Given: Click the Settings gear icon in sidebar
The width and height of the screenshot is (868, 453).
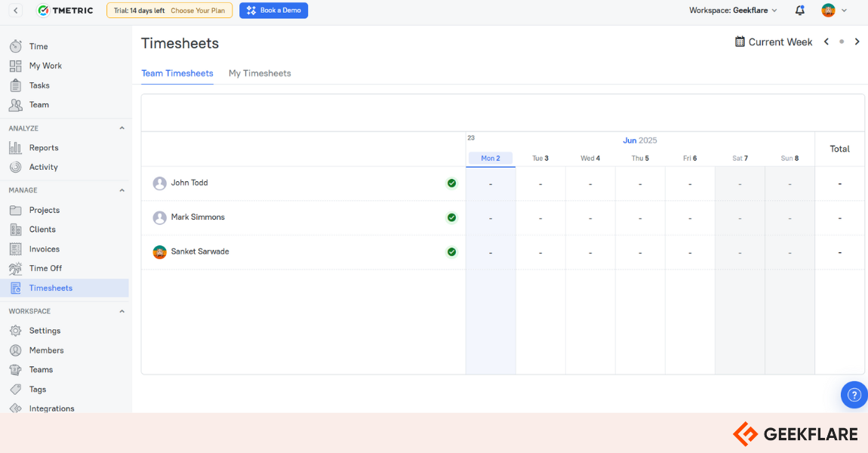Looking at the screenshot, I should coord(16,331).
